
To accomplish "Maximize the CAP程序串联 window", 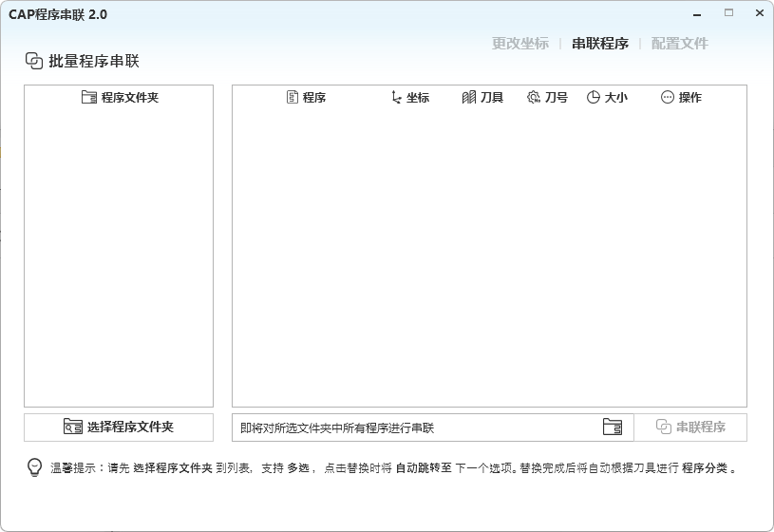I will click(x=729, y=13).
